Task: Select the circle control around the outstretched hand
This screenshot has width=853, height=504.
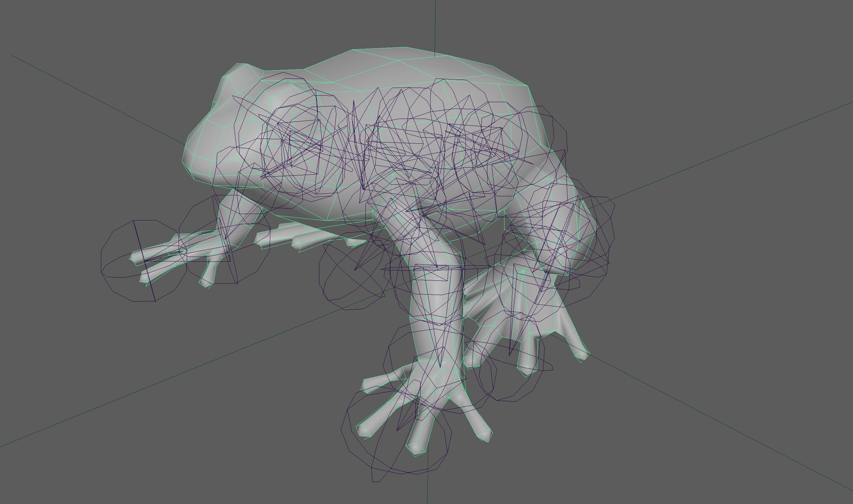Action: [x=144, y=260]
